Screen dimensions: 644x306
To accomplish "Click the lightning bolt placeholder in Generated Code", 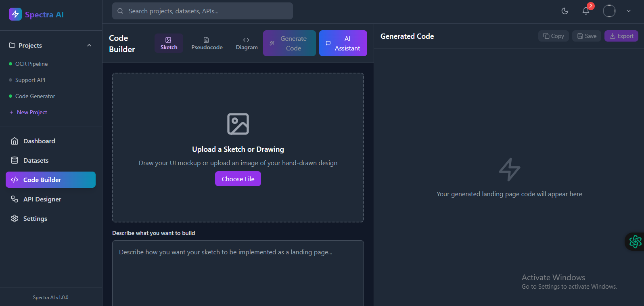I will click(x=509, y=170).
